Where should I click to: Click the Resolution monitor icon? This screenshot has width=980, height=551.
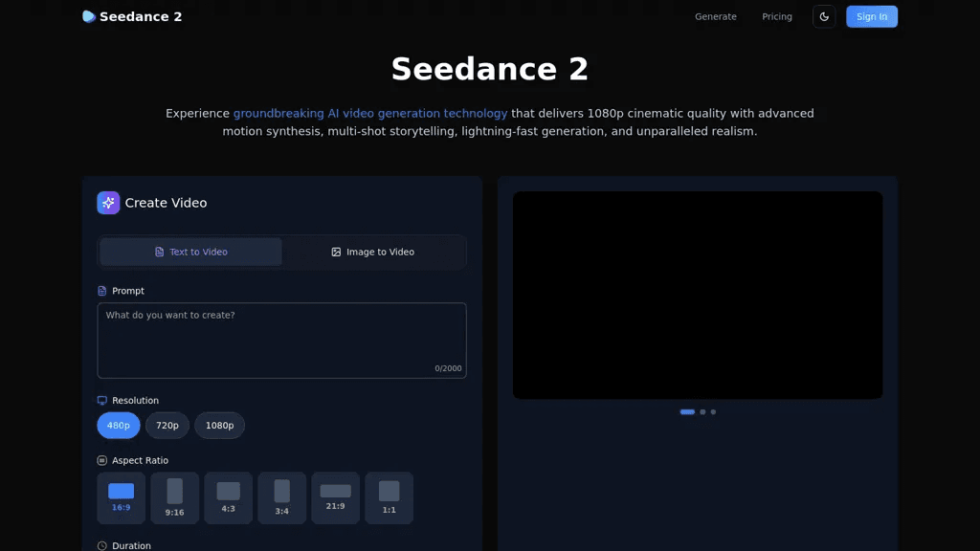coord(101,401)
